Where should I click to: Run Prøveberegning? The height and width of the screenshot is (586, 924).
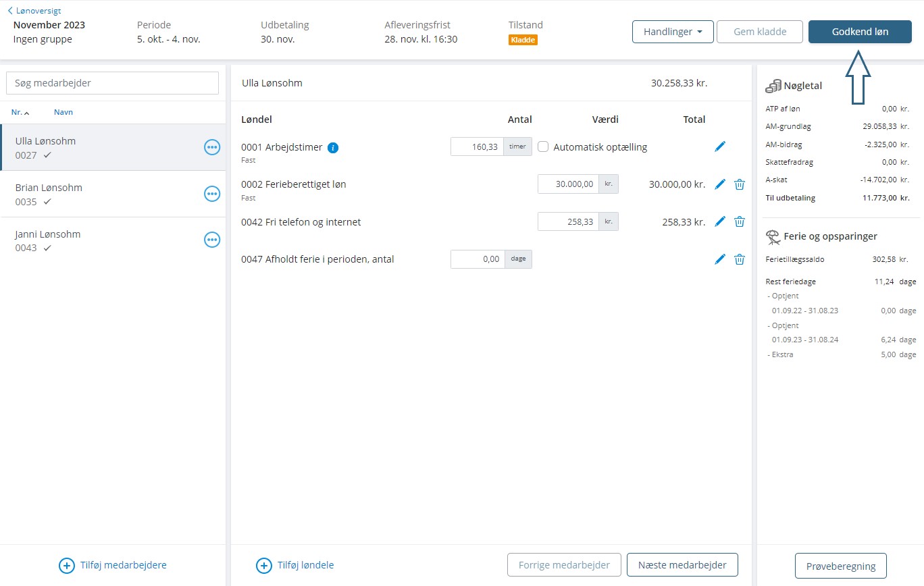[841, 566]
